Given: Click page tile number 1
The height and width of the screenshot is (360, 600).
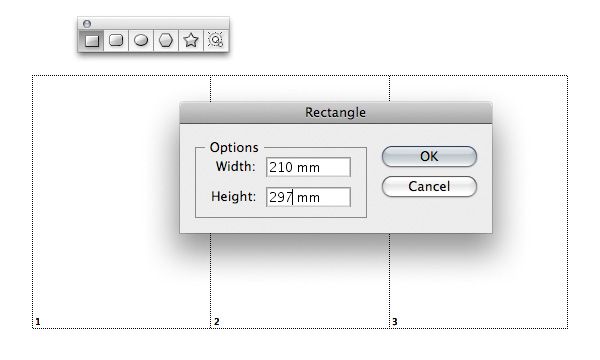Looking at the screenshot, I should (38, 322).
